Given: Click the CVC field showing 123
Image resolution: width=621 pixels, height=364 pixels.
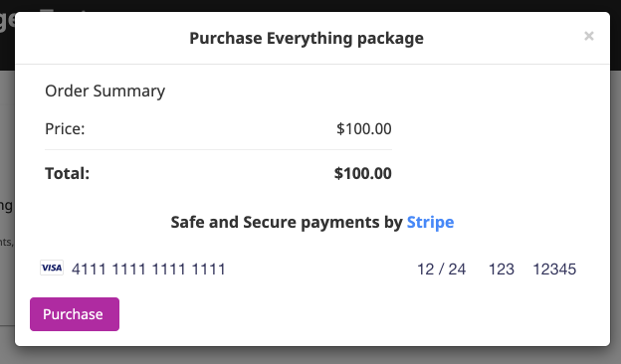Looking at the screenshot, I should (x=502, y=270).
